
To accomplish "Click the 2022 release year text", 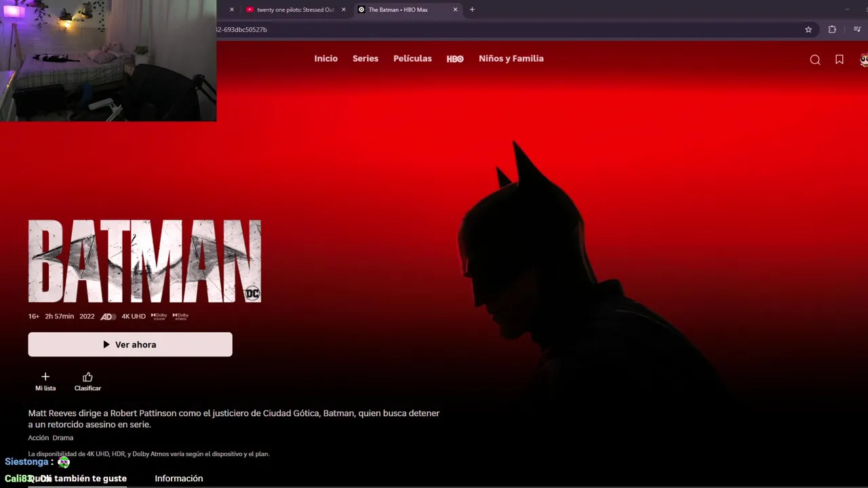I will (x=87, y=317).
